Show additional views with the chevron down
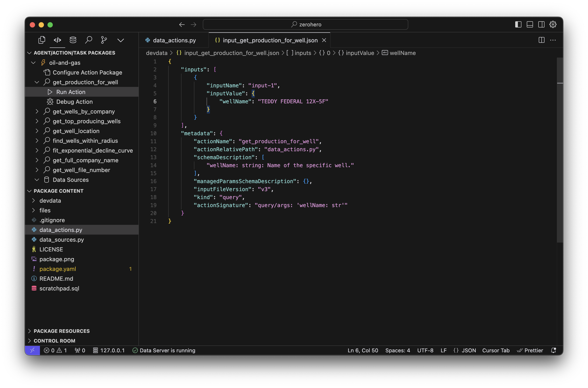The width and height of the screenshot is (588, 388). point(120,40)
